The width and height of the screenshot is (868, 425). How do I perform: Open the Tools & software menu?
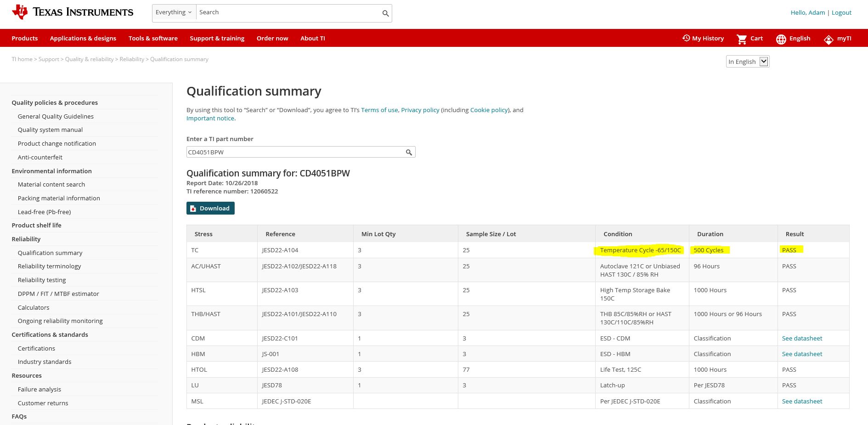pyautogui.click(x=153, y=38)
